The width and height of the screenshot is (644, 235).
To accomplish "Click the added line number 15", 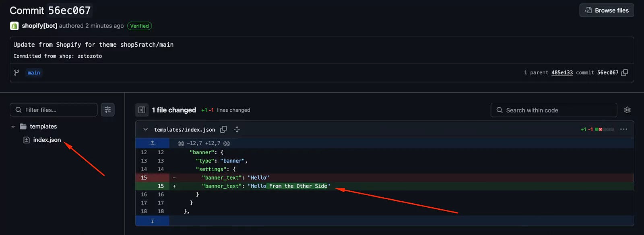I will click(161, 186).
